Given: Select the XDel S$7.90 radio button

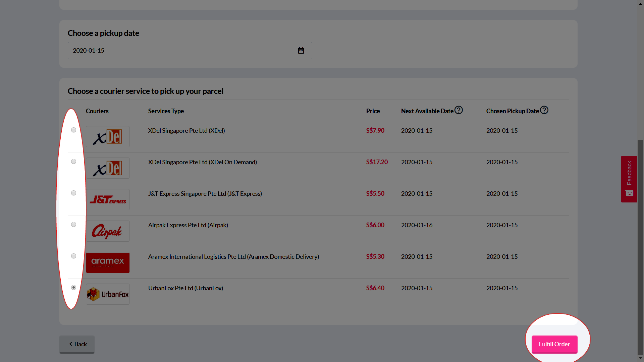Looking at the screenshot, I should pos(73,130).
